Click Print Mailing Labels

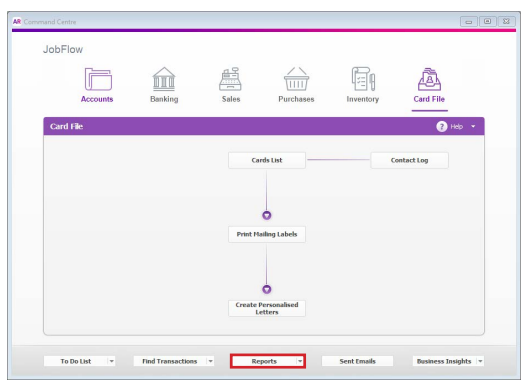(x=267, y=234)
